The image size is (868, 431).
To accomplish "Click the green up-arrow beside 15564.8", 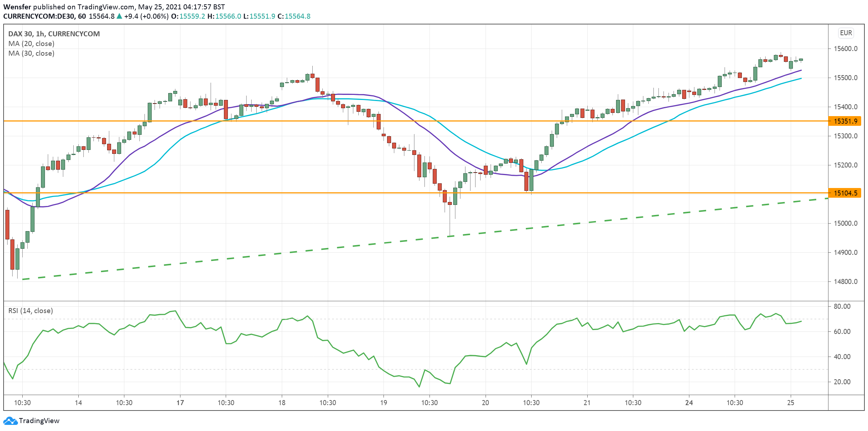I will [x=119, y=16].
